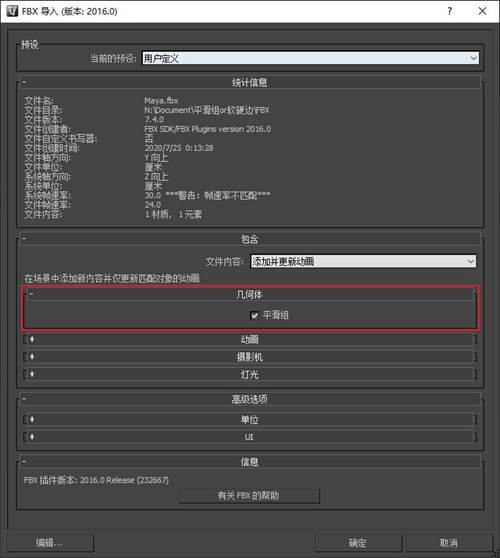Open the 文件内容 dropdown
The width and height of the screenshot is (500, 558).
pos(363,261)
